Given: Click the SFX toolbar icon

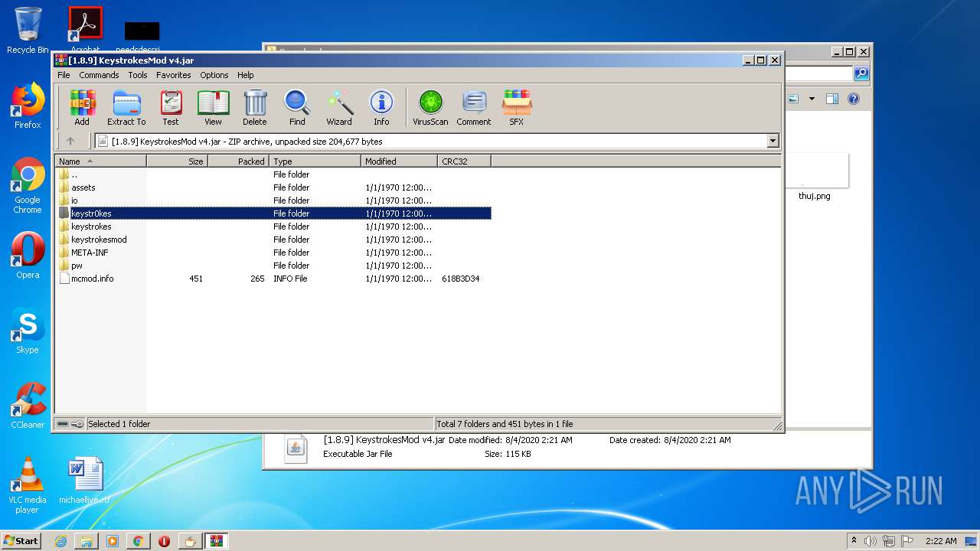Looking at the screenshot, I should 517,107.
